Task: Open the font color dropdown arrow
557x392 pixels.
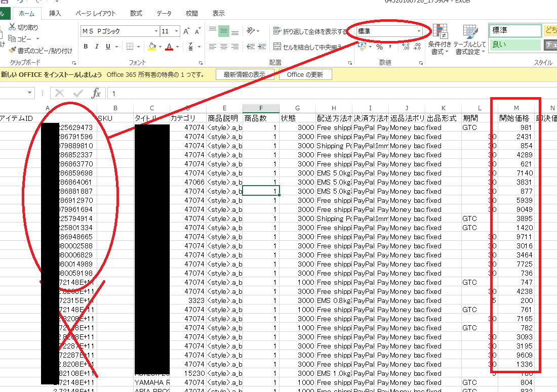Action: tap(177, 47)
